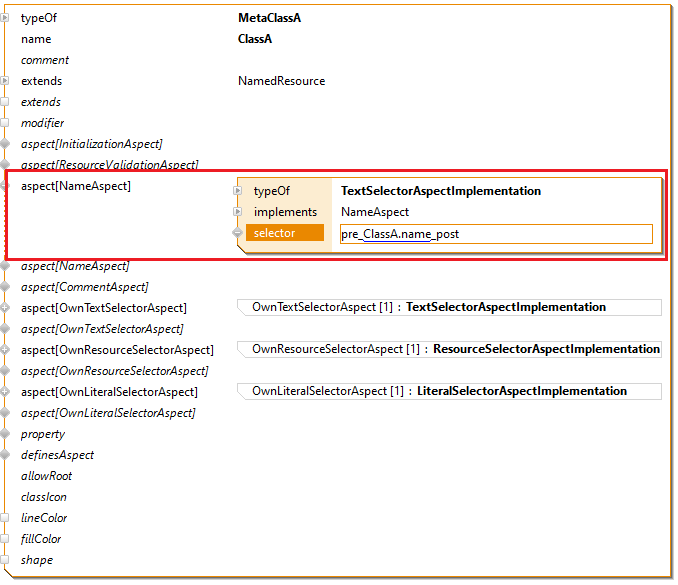The image size is (678, 585).
Task: Click diamond beside italic aspect[OwnTextSelectorAspect]
Action: pos(5,329)
